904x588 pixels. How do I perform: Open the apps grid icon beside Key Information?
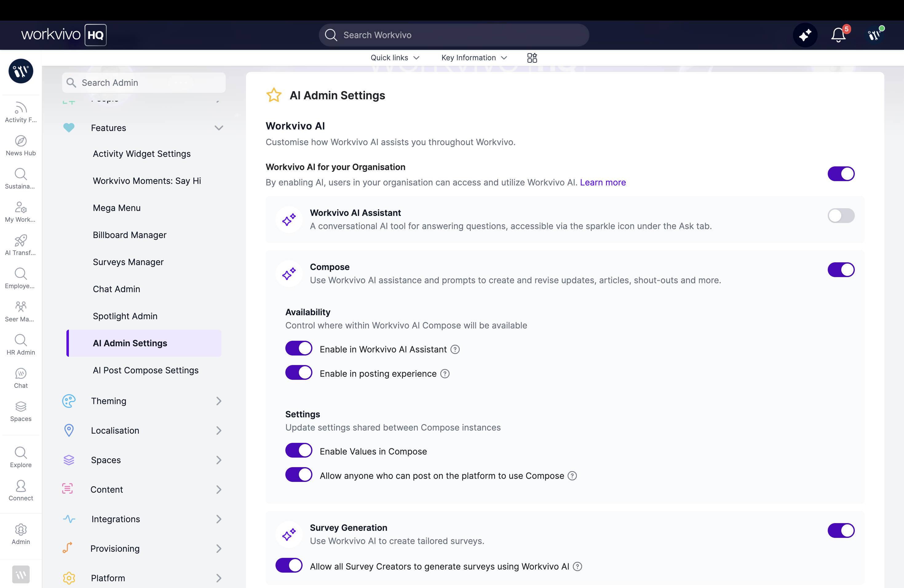[532, 58]
